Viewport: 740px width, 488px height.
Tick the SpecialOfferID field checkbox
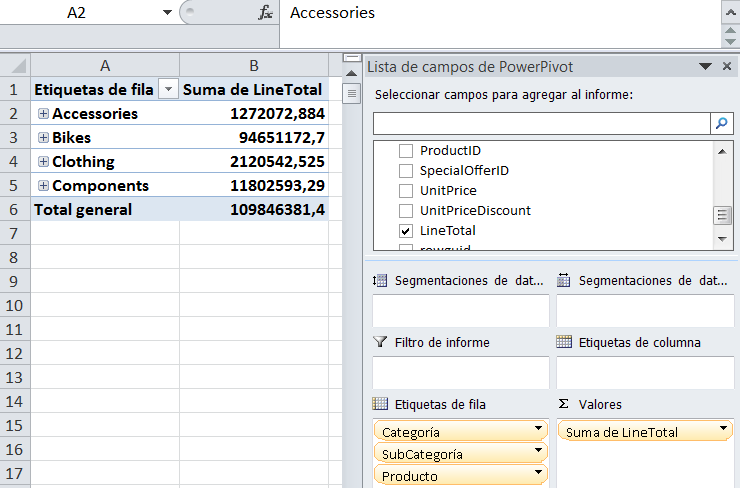coord(406,170)
